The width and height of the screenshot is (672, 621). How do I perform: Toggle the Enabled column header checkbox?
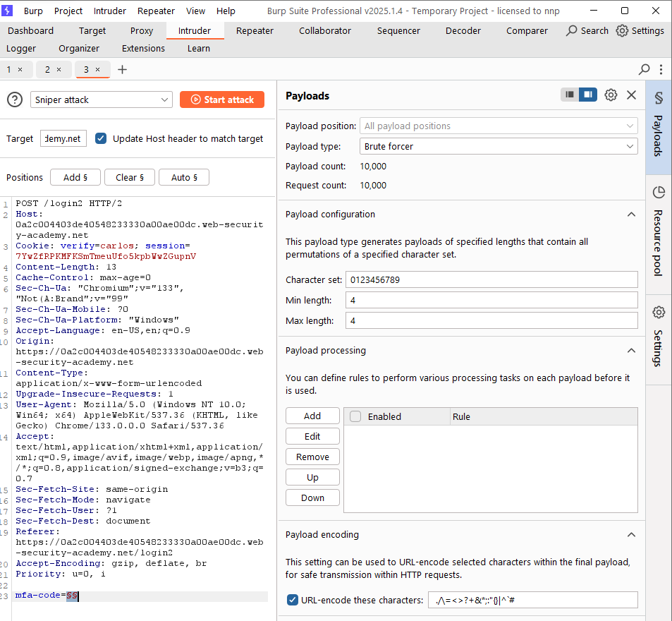(x=355, y=416)
